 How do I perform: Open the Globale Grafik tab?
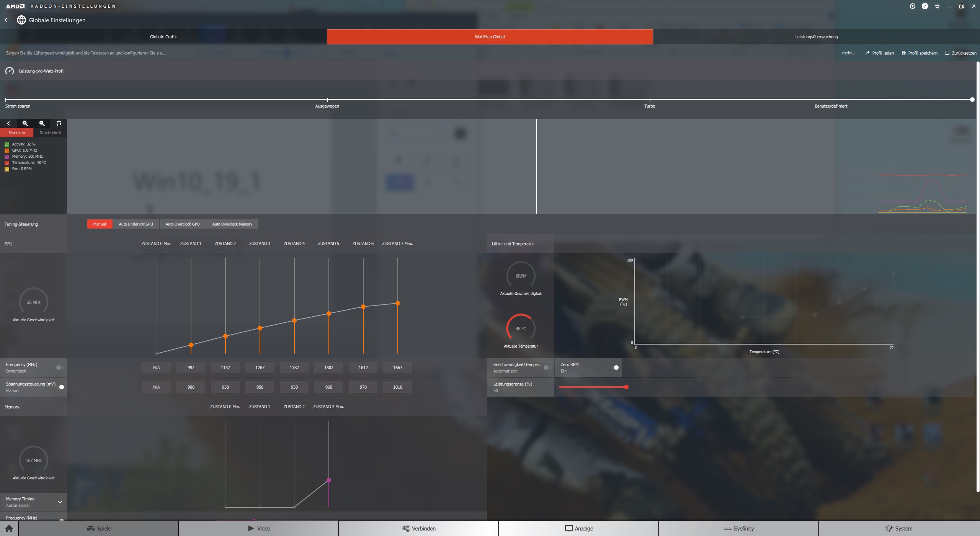tap(163, 37)
